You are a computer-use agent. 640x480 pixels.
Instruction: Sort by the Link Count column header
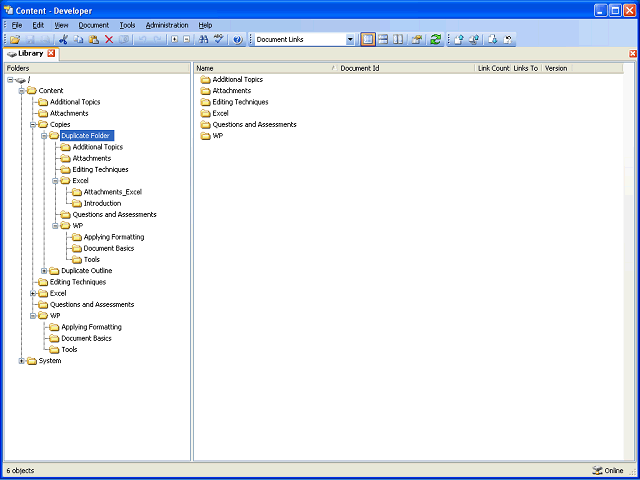click(493, 68)
